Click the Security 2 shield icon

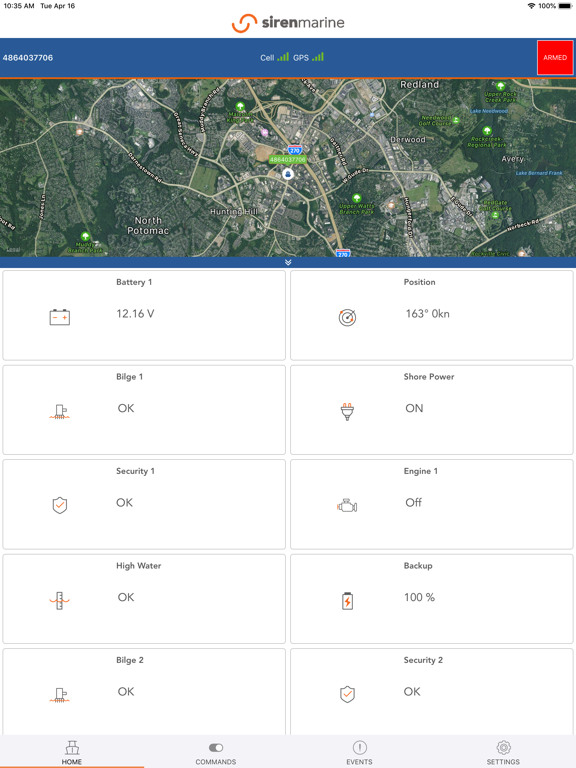[x=347, y=694]
